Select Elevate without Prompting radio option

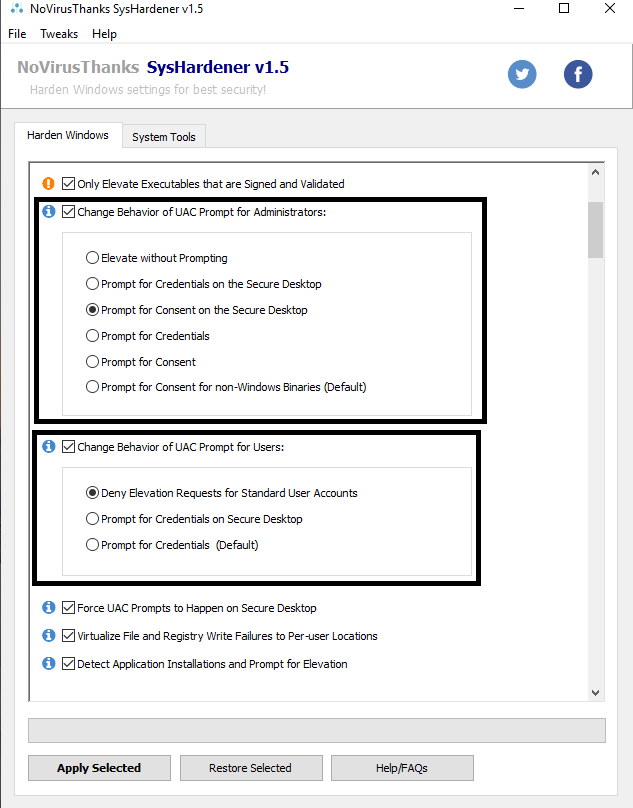pos(92,258)
